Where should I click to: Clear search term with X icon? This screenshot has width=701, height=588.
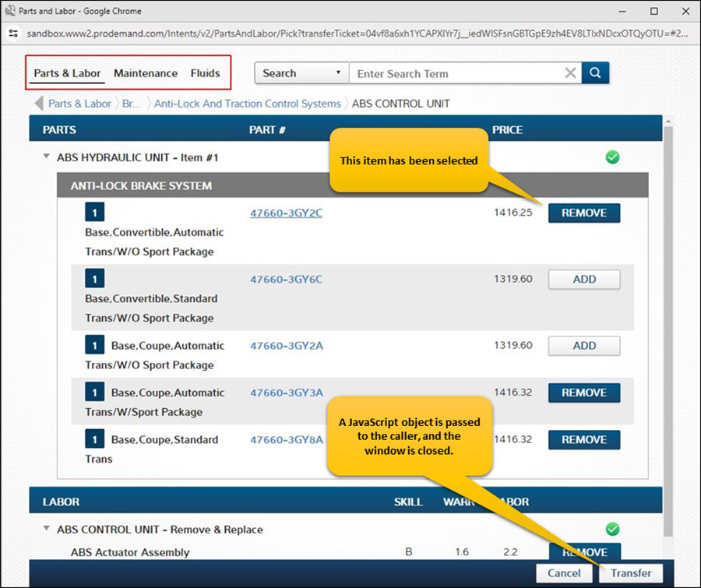[570, 73]
